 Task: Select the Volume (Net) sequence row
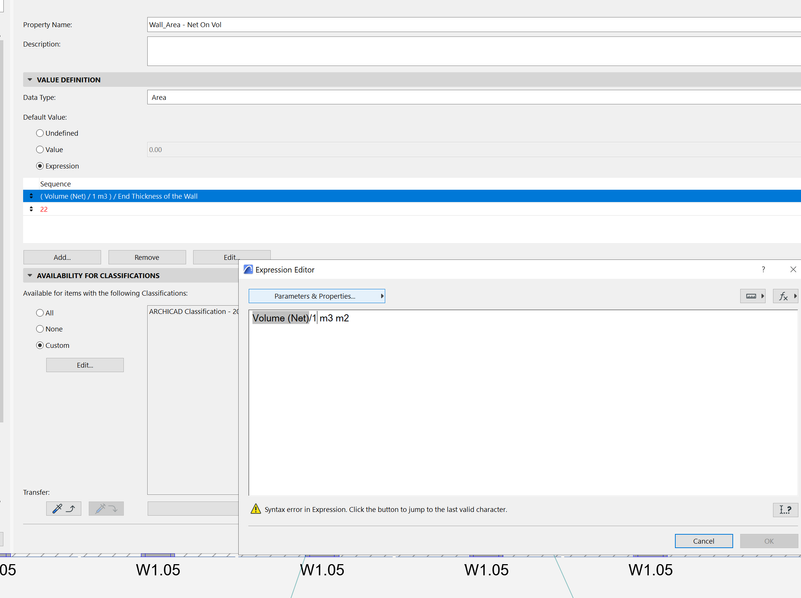(412, 196)
